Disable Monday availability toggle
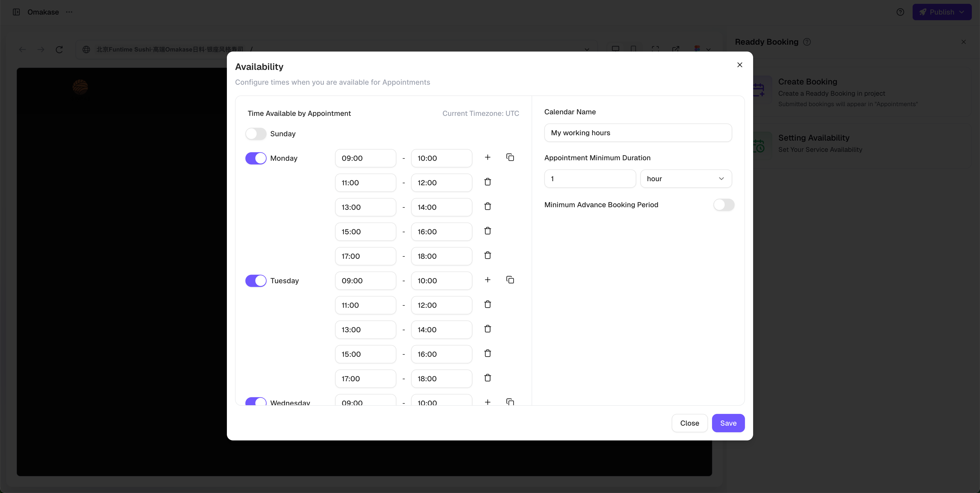This screenshot has height=493, width=980. [256, 158]
